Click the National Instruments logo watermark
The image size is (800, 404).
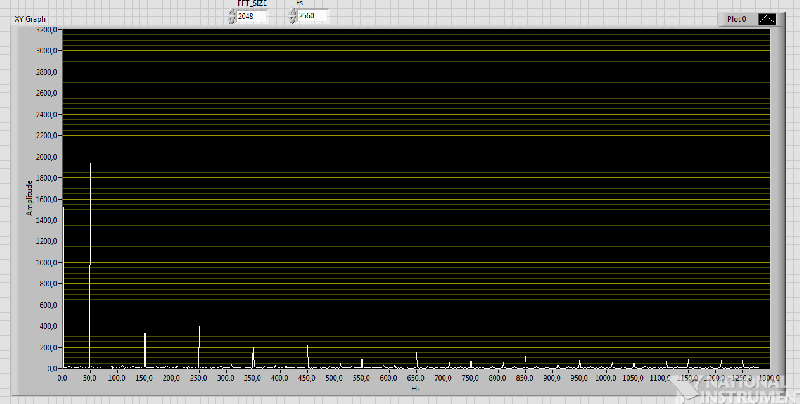pos(735,390)
